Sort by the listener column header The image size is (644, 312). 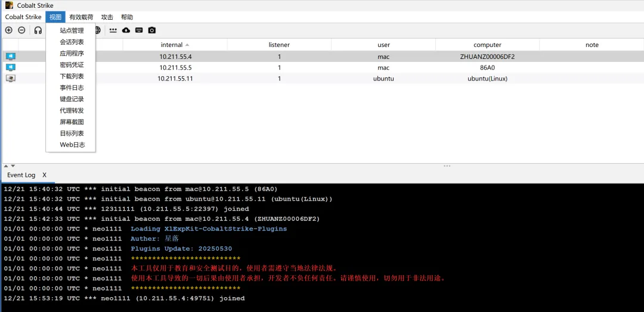[279, 45]
